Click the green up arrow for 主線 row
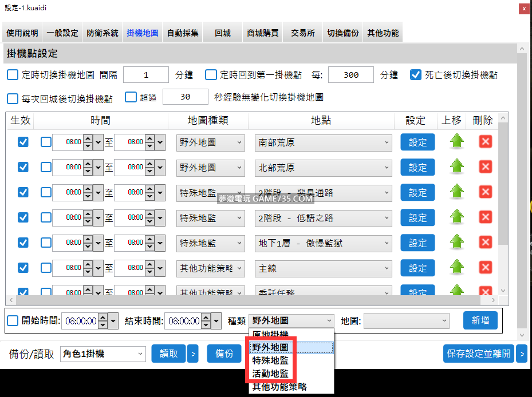This screenshot has height=397, width=532. pos(456,268)
